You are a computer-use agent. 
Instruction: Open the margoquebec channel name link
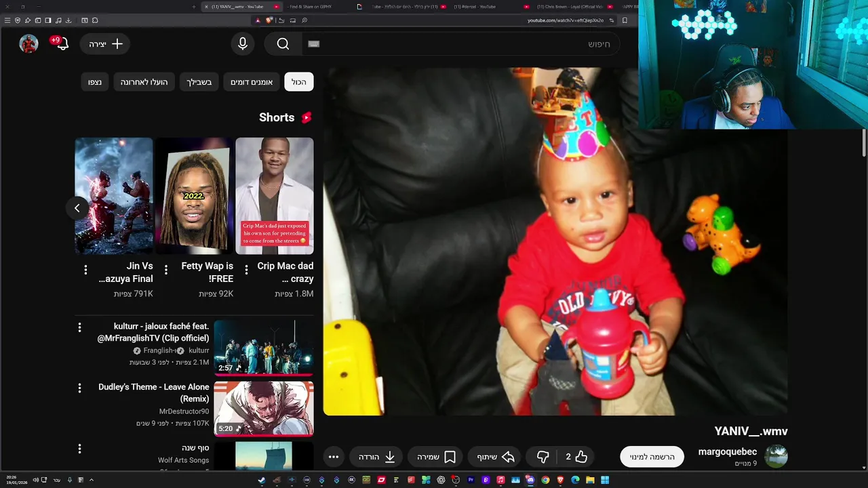pos(728,451)
